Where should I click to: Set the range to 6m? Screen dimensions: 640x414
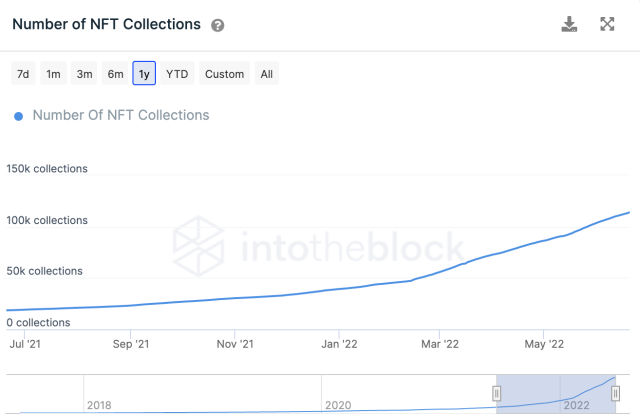tap(115, 74)
